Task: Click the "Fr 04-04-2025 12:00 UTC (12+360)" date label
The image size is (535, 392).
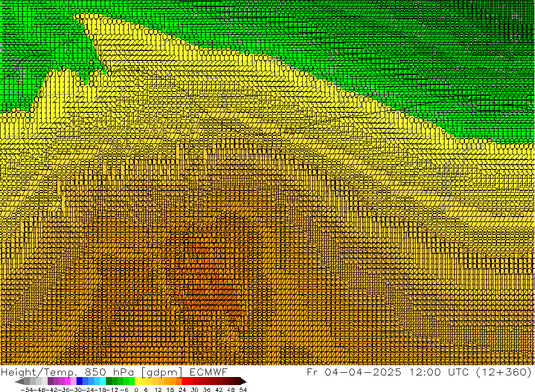Action: [x=419, y=372]
